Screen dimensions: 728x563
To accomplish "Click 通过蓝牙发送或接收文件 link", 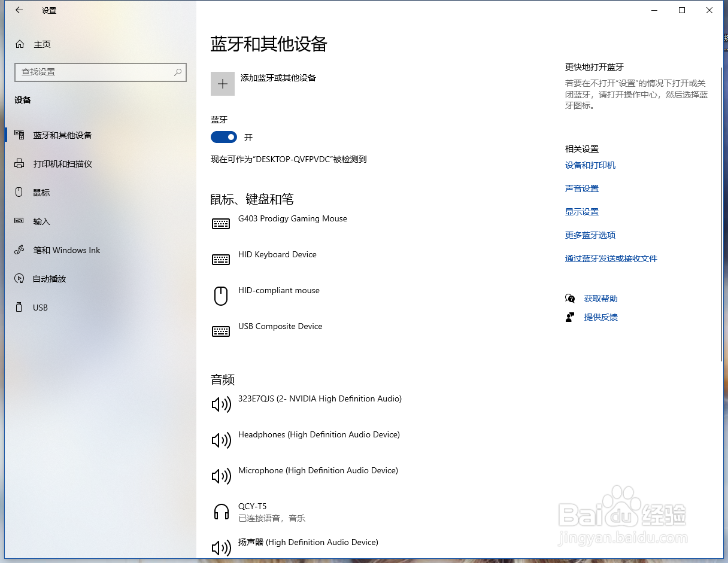I will pyautogui.click(x=611, y=258).
